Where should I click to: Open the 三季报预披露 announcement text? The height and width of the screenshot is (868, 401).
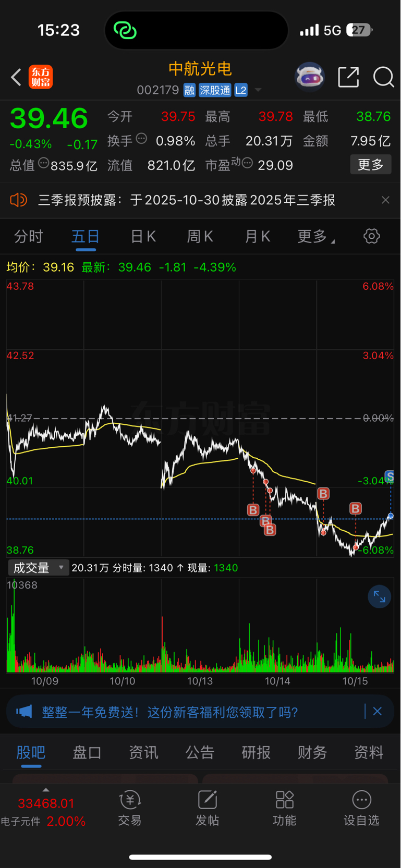[x=187, y=200]
